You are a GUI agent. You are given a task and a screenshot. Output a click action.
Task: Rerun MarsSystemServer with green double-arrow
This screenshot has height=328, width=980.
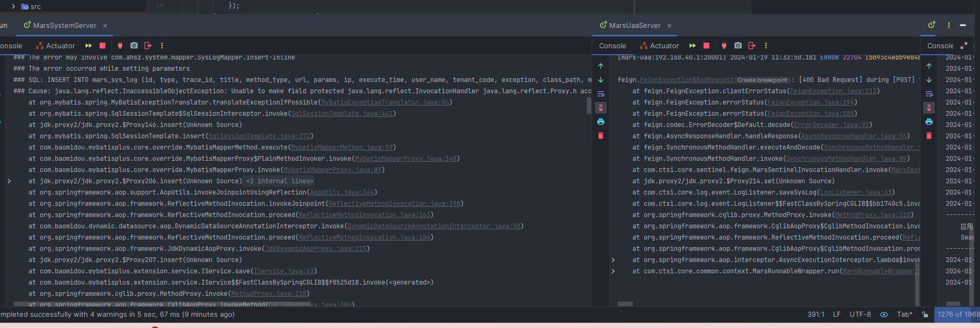(x=89, y=46)
